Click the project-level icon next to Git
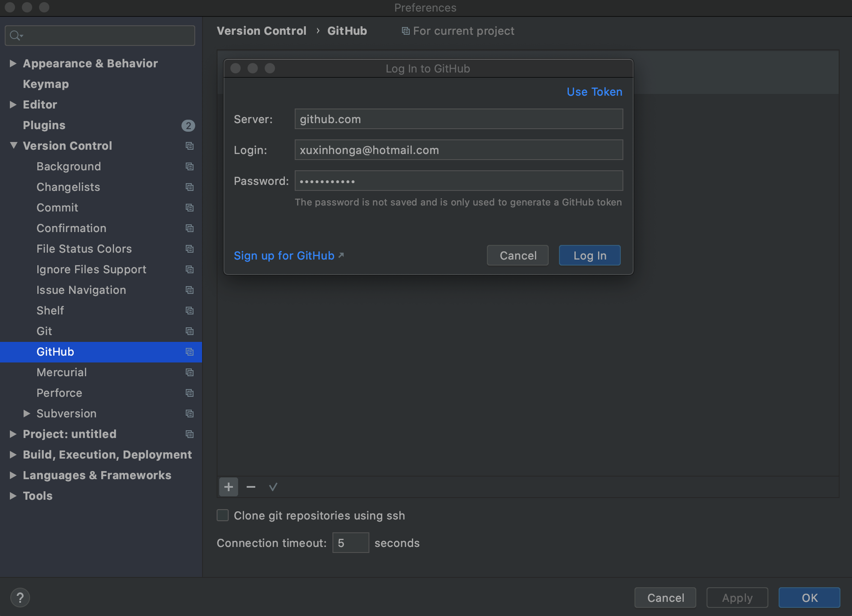Screen dimensions: 852x616 click(x=190, y=331)
